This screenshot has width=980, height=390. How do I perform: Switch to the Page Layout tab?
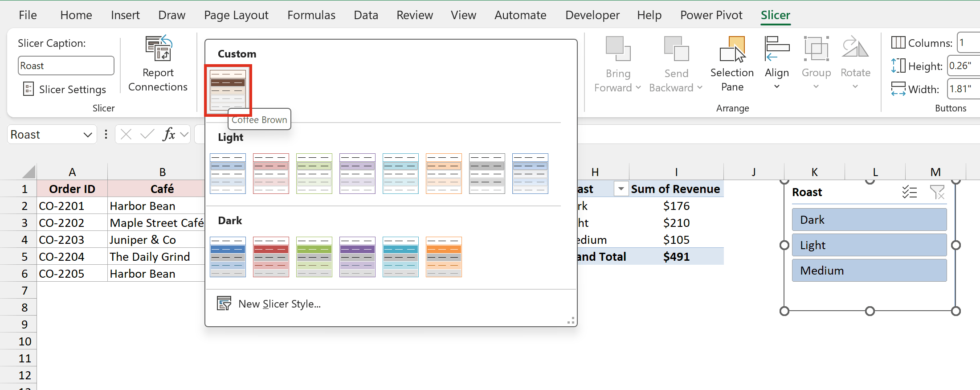coord(236,15)
